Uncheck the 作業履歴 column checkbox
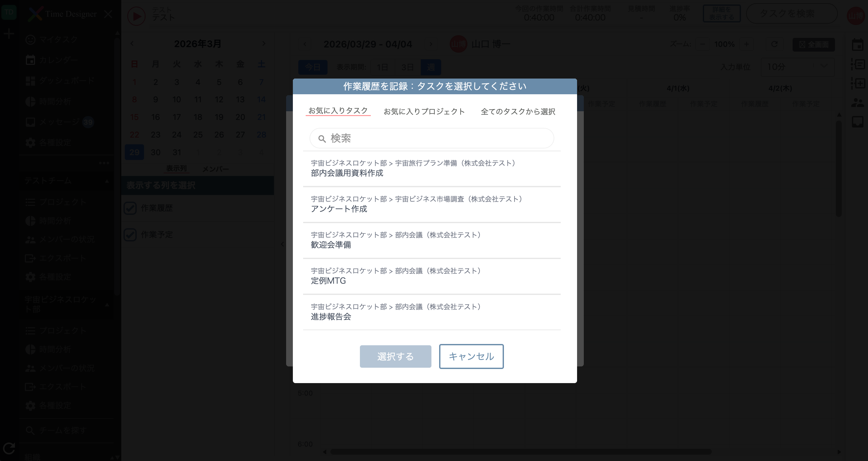The width and height of the screenshot is (868, 461). pyautogui.click(x=130, y=208)
